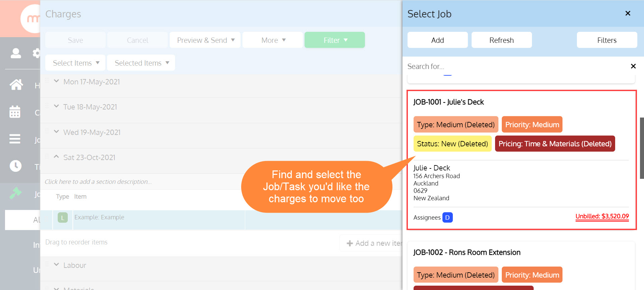
Task: Open the calendar icon in the sidebar
Action: coord(15,112)
